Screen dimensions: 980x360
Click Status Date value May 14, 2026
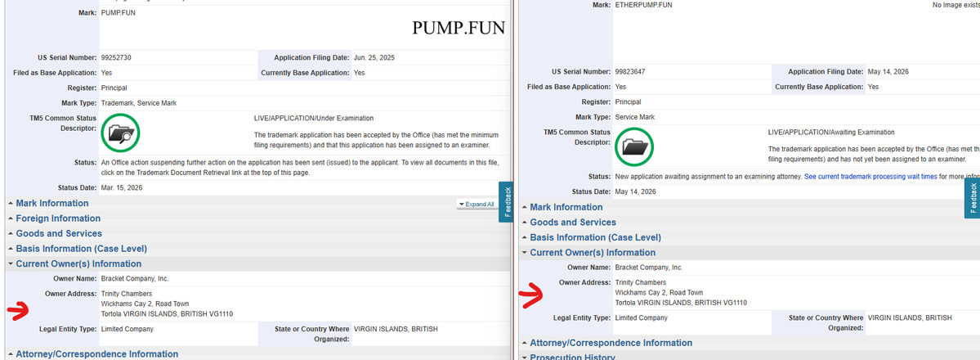pos(636,191)
